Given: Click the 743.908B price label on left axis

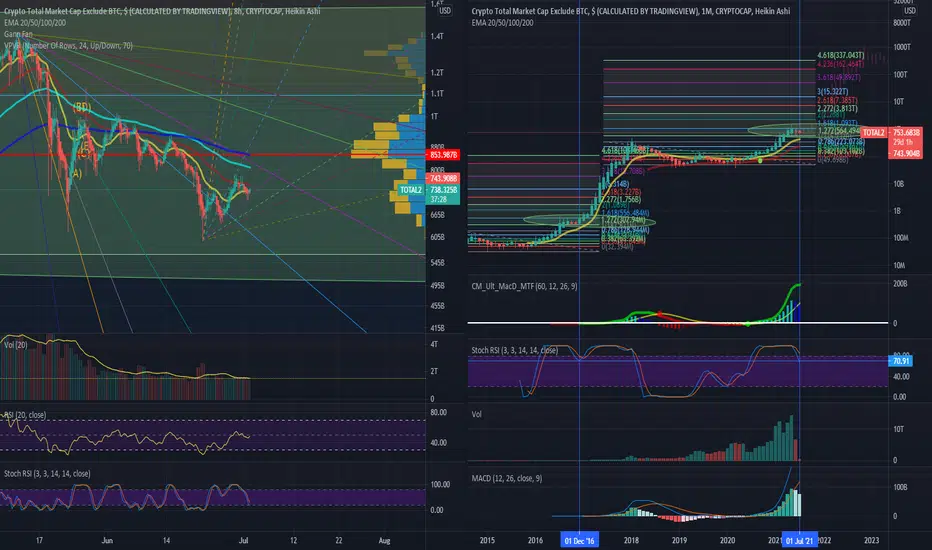Looking at the screenshot, I should coord(443,178).
